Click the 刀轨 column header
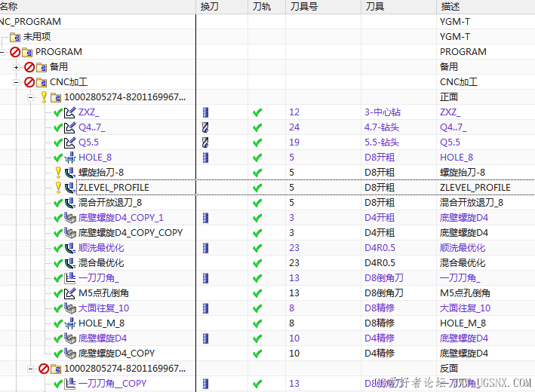Viewport: 535px width, 392px height. (267, 7)
